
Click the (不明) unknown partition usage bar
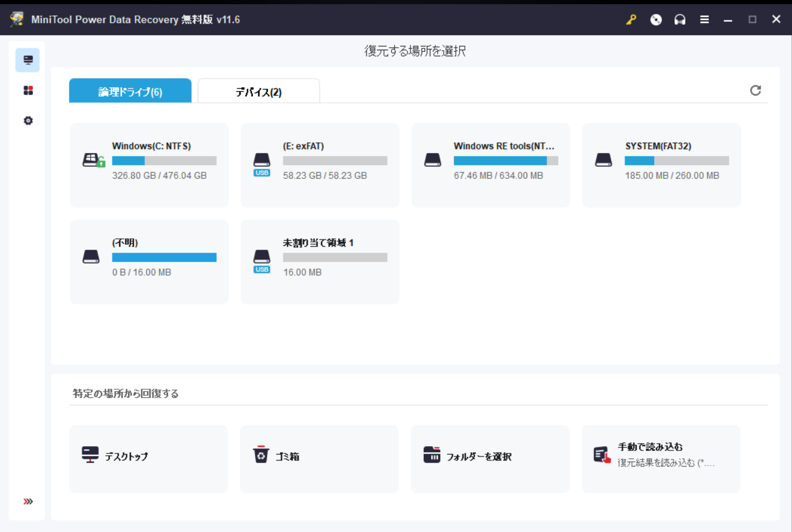pos(164,258)
